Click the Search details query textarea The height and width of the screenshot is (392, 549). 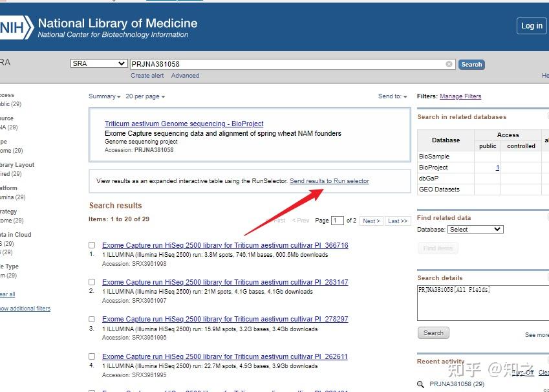click(x=483, y=303)
